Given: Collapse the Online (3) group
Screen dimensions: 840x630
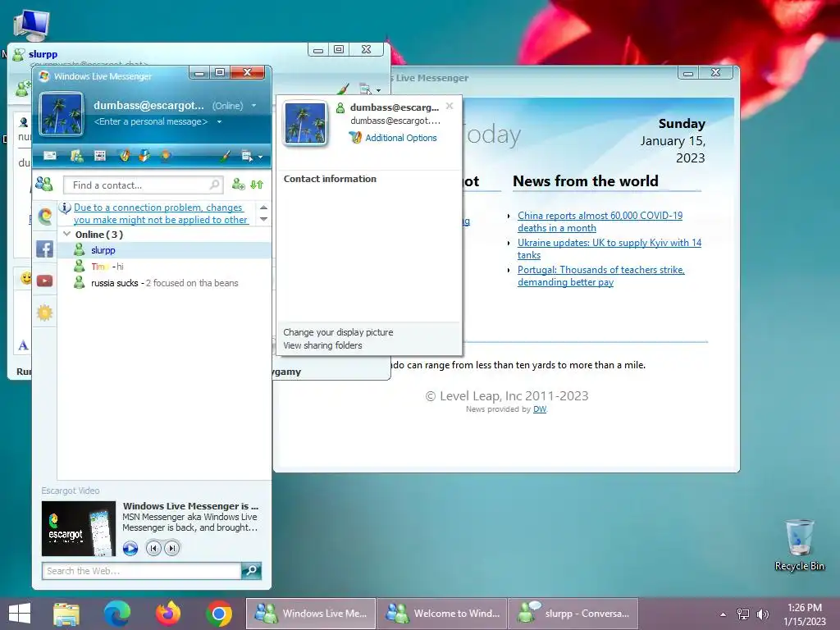Looking at the screenshot, I should click(67, 234).
